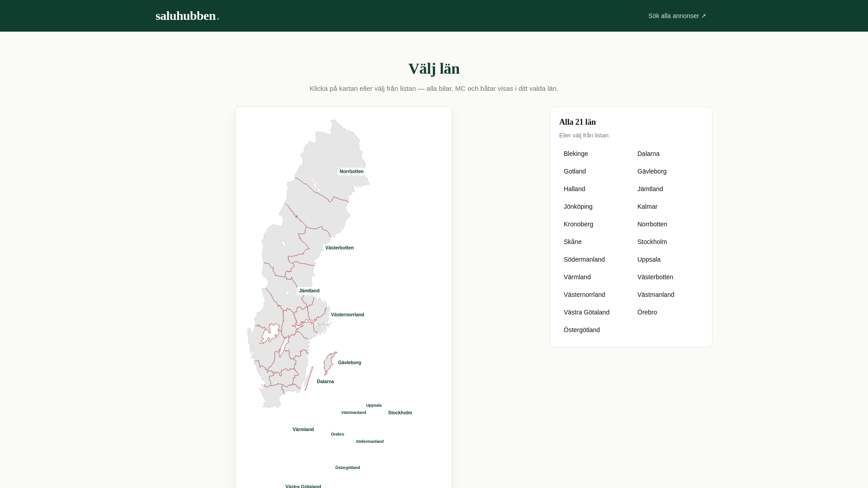The width and height of the screenshot is (868, 488).
Task: Pick Gävleborg in the county list
Action: pos(668,171)
